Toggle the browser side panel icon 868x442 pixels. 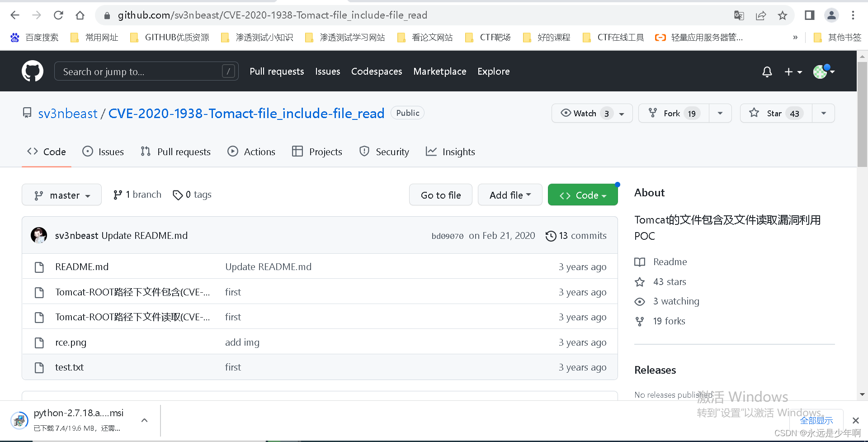pyautogui.click(x=810, y=15)
